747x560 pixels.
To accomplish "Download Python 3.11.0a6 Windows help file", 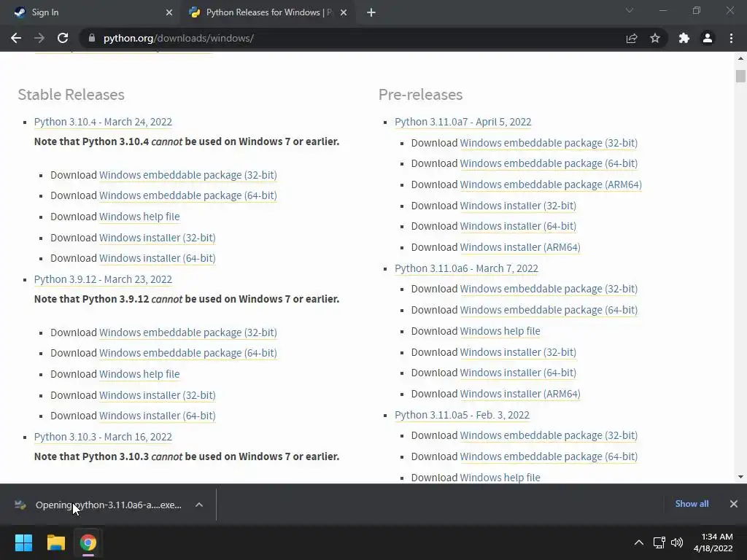I will (500, 331).
